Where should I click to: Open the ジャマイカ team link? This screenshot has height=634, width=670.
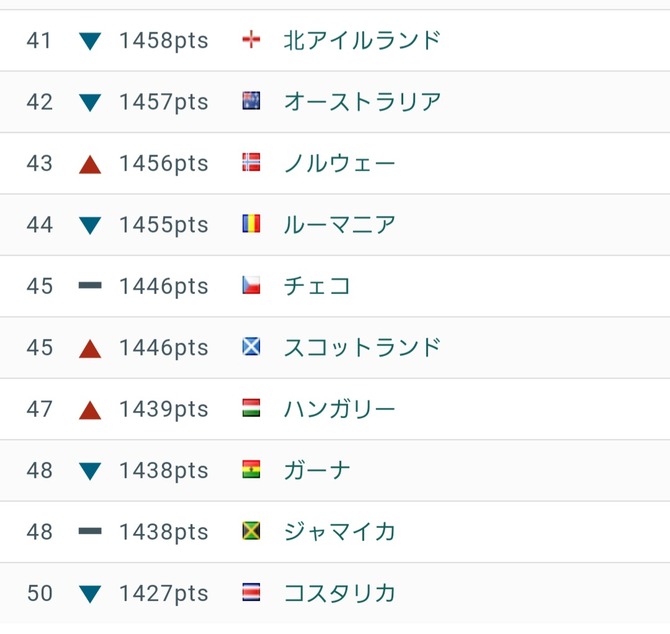tap(340, 532)
